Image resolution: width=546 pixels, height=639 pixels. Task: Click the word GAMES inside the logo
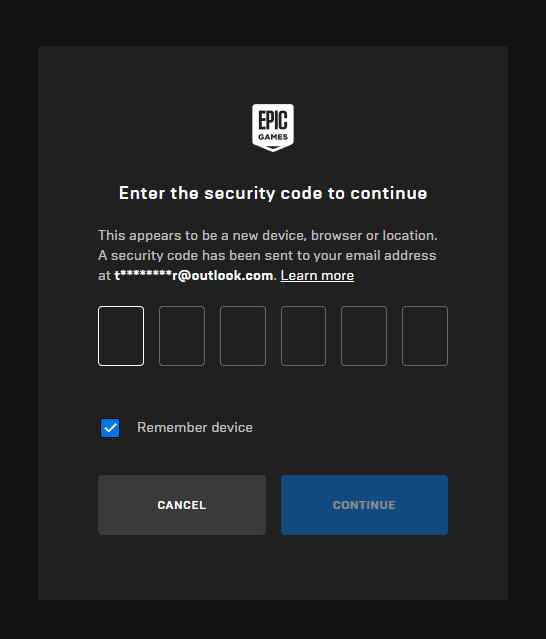point(273,137)
